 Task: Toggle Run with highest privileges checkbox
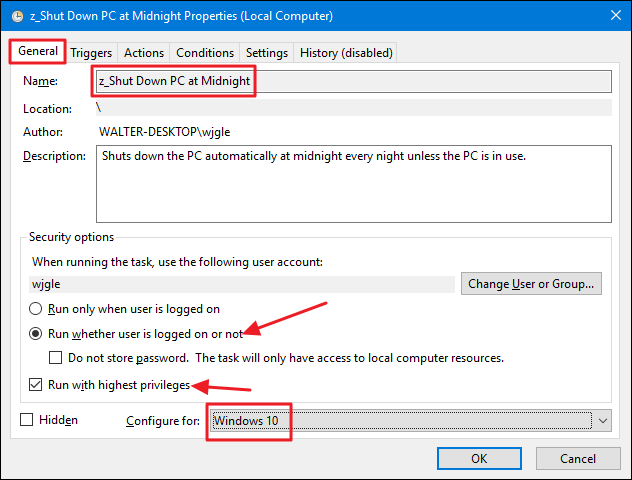pos(37,385)
